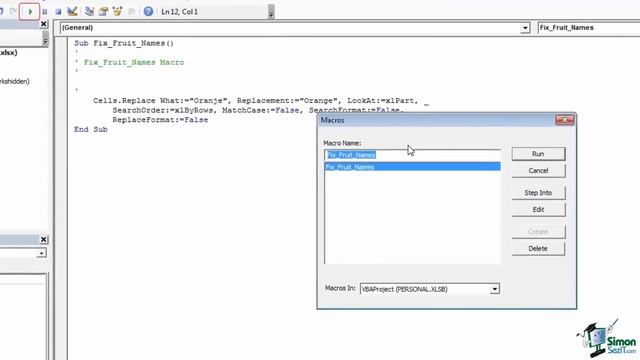
Task: Click the Step Into button
Action: 538,193
